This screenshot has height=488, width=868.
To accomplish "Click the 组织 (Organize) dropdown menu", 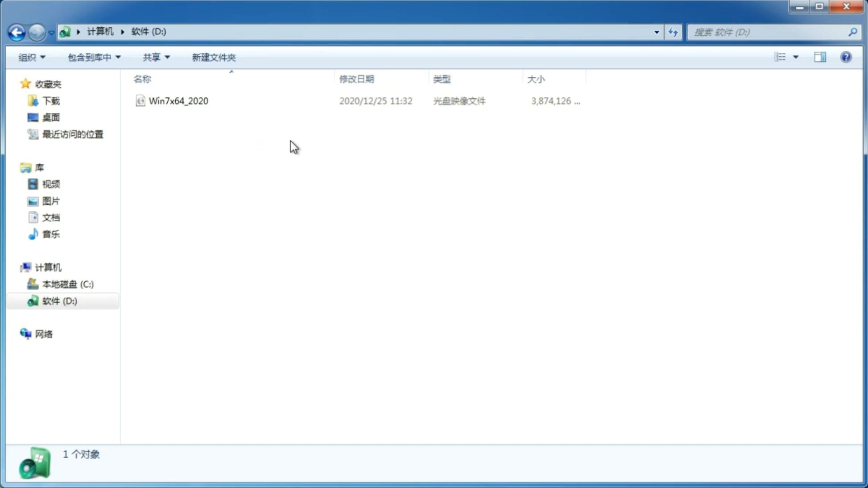I will pos(32,57).
